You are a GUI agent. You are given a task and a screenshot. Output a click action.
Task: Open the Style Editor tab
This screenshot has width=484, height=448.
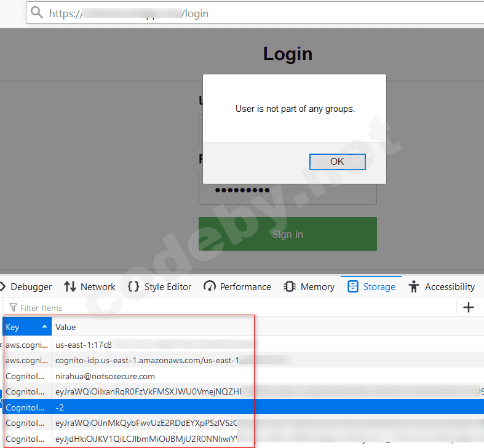pos(159,286)
